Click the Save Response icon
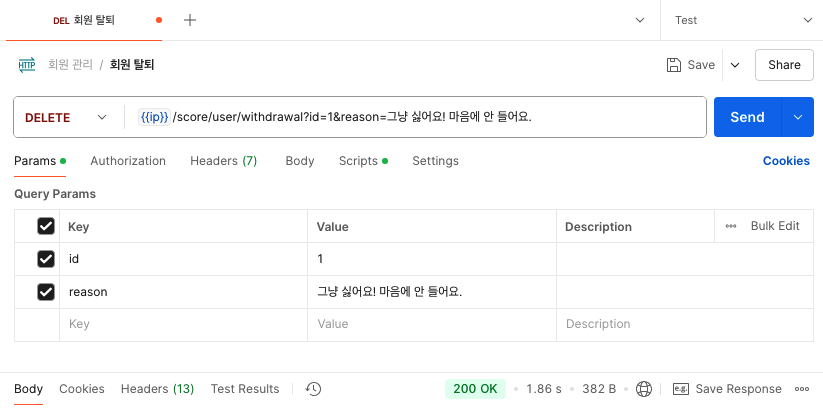 click(681, 389)
